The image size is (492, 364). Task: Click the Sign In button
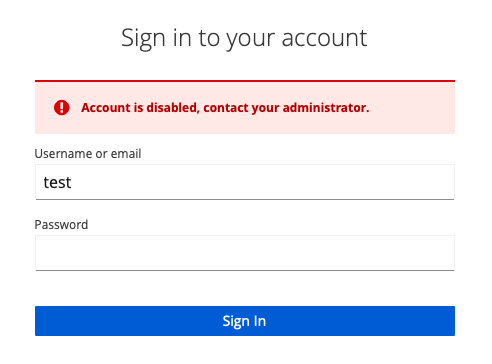pyautogui.click(x=245, y=321)
